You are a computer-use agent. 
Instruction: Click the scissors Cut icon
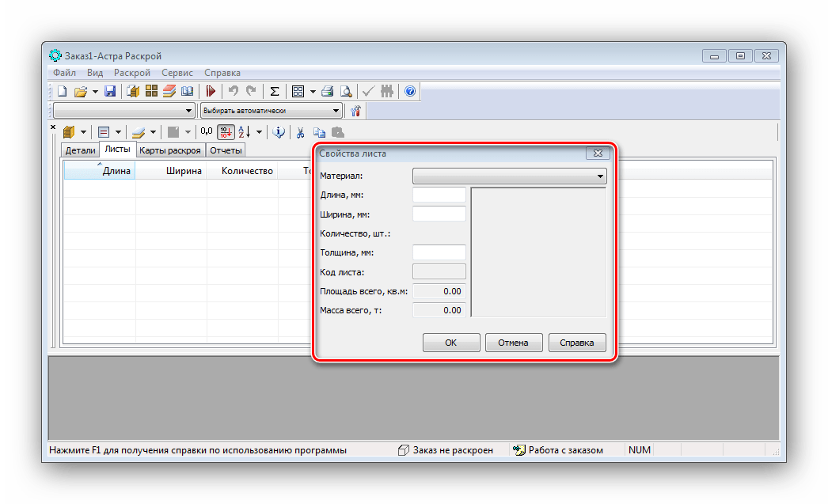tap(300, 132)
